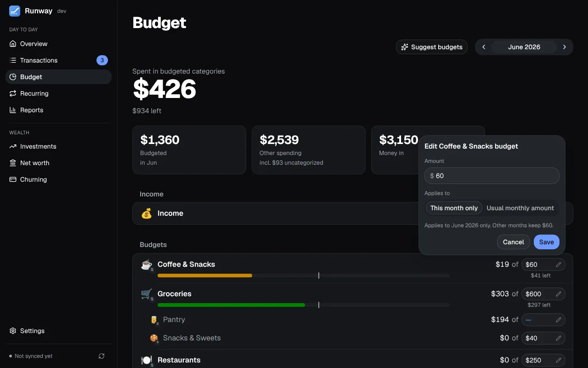
Task: Click the Groceries cart icon
Action: [147, 294]
